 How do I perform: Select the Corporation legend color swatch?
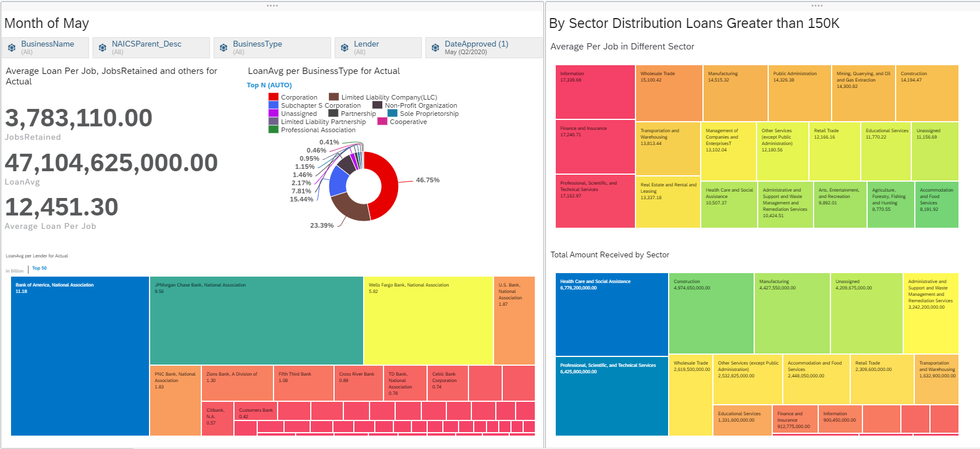(274, 97)
